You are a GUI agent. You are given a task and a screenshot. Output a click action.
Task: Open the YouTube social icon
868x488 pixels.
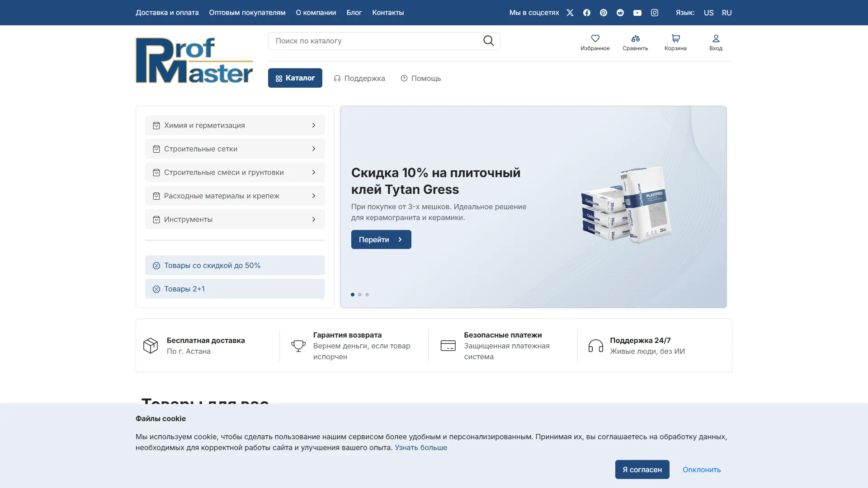pyautogui.click(x=637, y=13)
